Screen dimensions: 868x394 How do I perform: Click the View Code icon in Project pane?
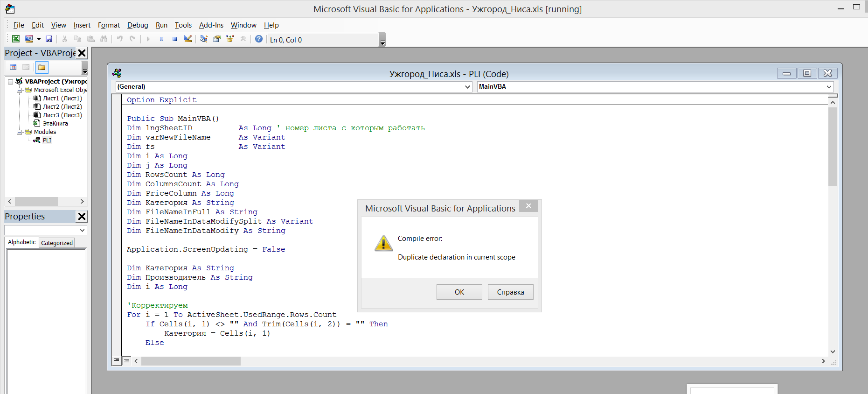click(x=14, y=67)
